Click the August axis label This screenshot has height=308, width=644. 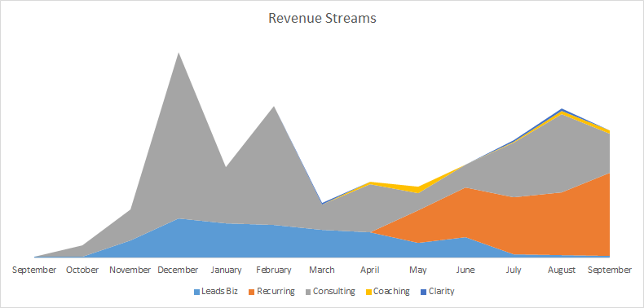point(562,271)
